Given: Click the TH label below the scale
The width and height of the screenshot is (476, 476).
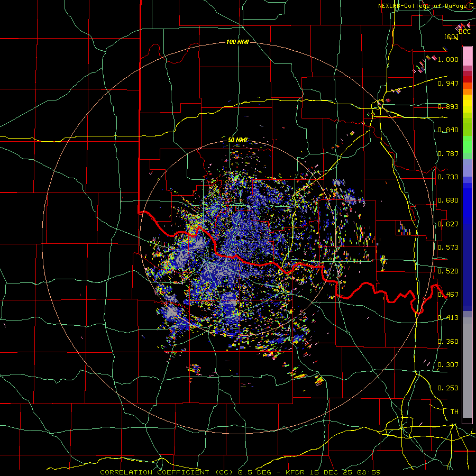Looking at the screenshot, I should coord(454,412).
